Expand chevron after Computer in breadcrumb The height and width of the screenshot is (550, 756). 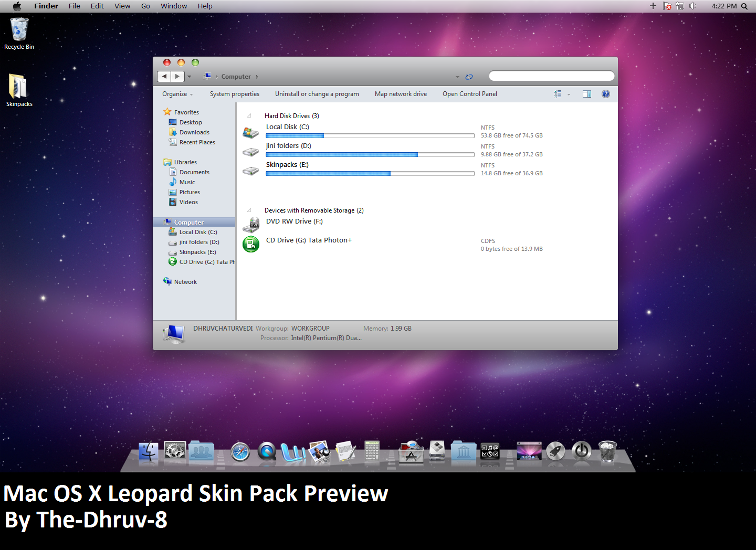tap(257, 77)
